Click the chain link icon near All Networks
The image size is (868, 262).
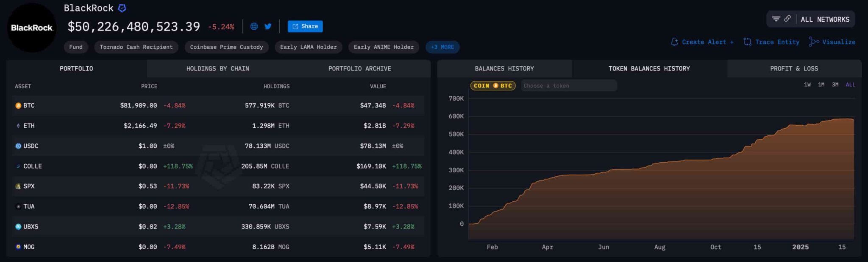(x=787, y=19)
